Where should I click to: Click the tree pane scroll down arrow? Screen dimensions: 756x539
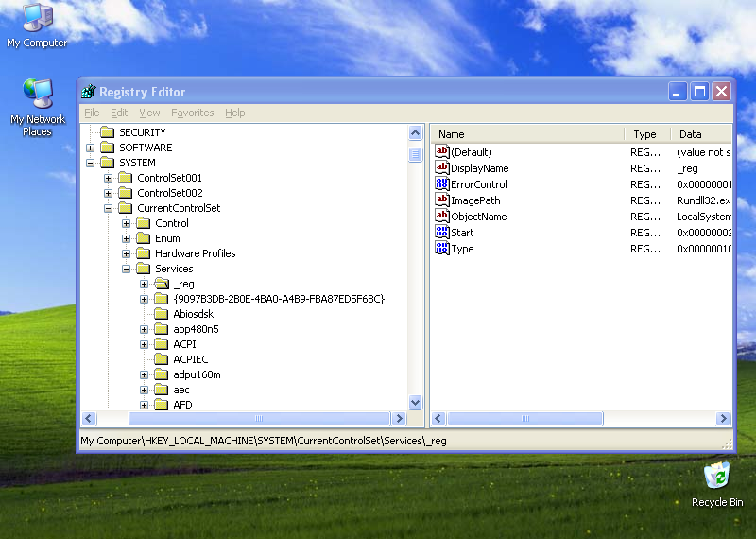415,402
